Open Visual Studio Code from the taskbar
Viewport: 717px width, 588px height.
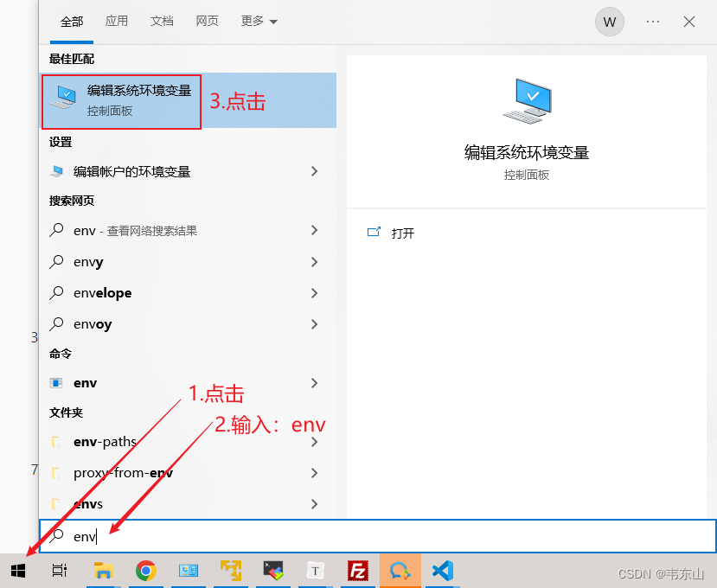click(443, 571)
